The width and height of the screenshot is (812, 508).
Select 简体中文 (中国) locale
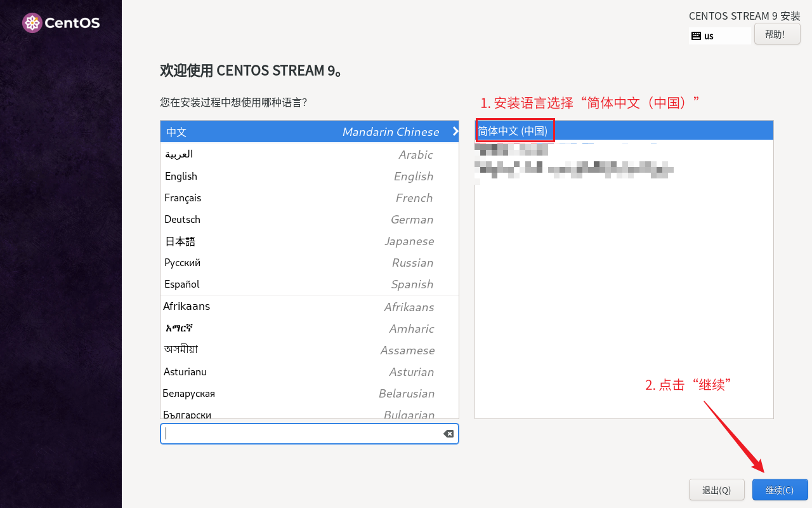[x=513, y=131]
